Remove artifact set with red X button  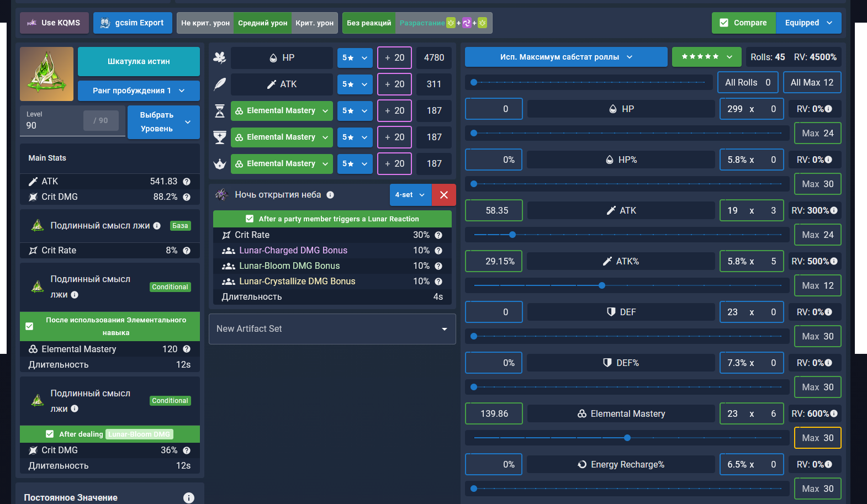click(444, 195)
